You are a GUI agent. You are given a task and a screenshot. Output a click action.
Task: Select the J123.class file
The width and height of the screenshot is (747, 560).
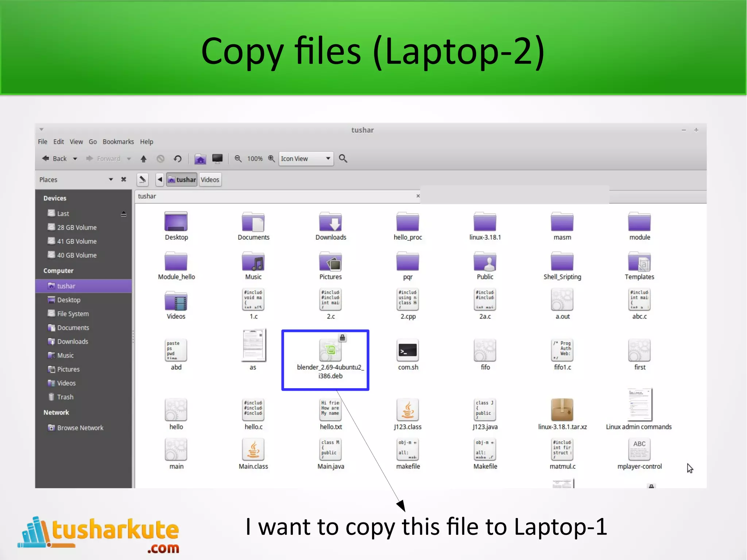pyautogui.click(x=408, y=414)
